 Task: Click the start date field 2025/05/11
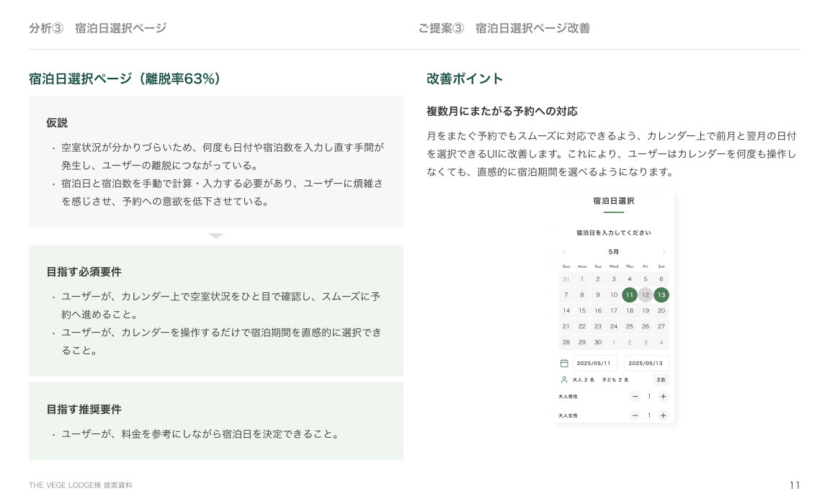pyautogui.click(x=594, y=364)
